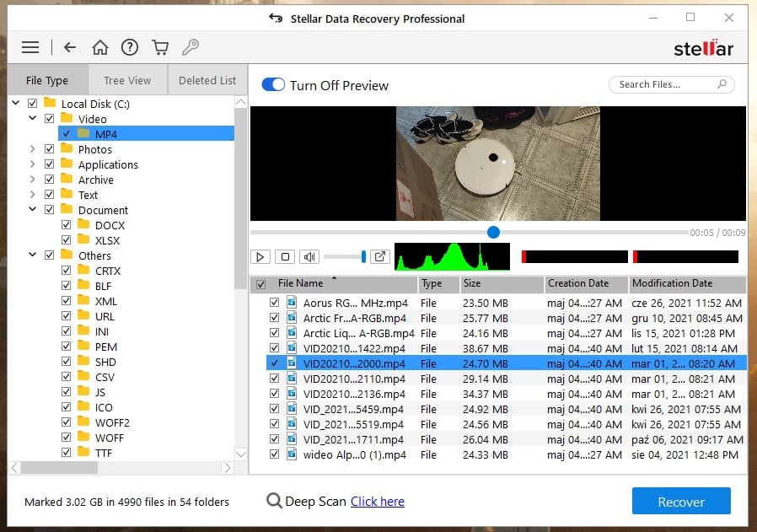
Task: Click the Photos folder icon
Action: point(67,148)
